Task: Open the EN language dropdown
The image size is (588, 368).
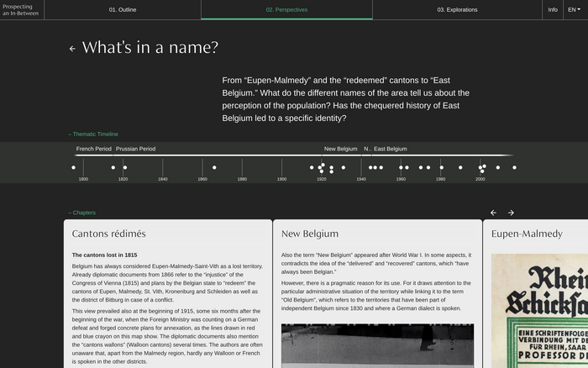Action: (574, 10)
